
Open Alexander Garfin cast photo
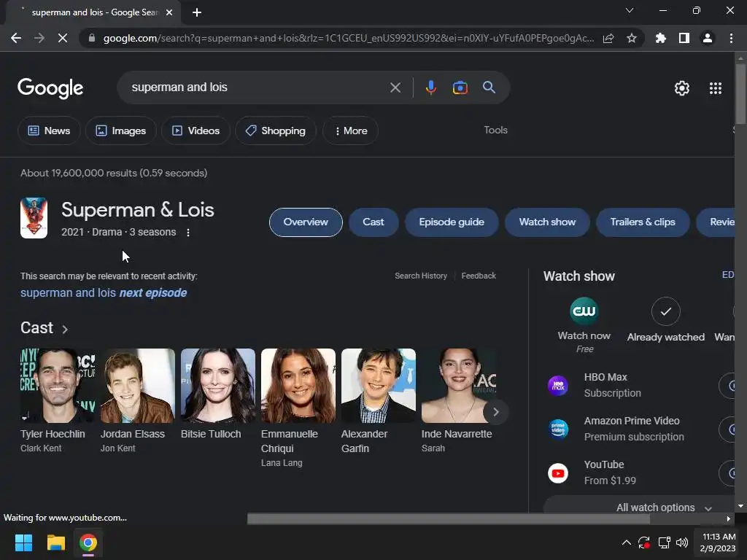pos(379,386)
